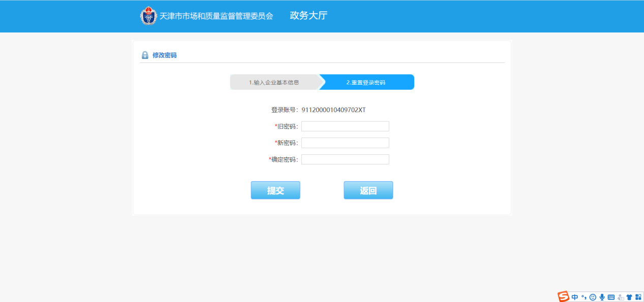The image size is (644, 302).
Task: Click 天津市市场和质量监督管理委员会 header text
Action: pos(217,16)
